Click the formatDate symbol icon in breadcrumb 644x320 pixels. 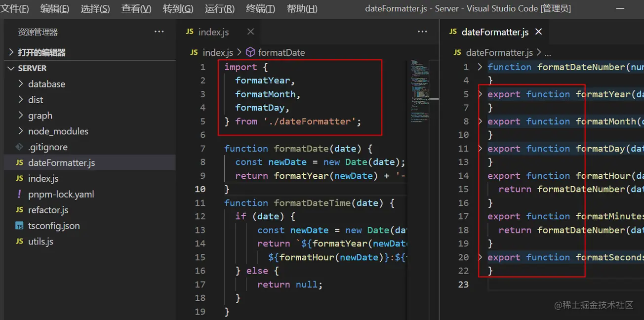(x=250, y=52)
